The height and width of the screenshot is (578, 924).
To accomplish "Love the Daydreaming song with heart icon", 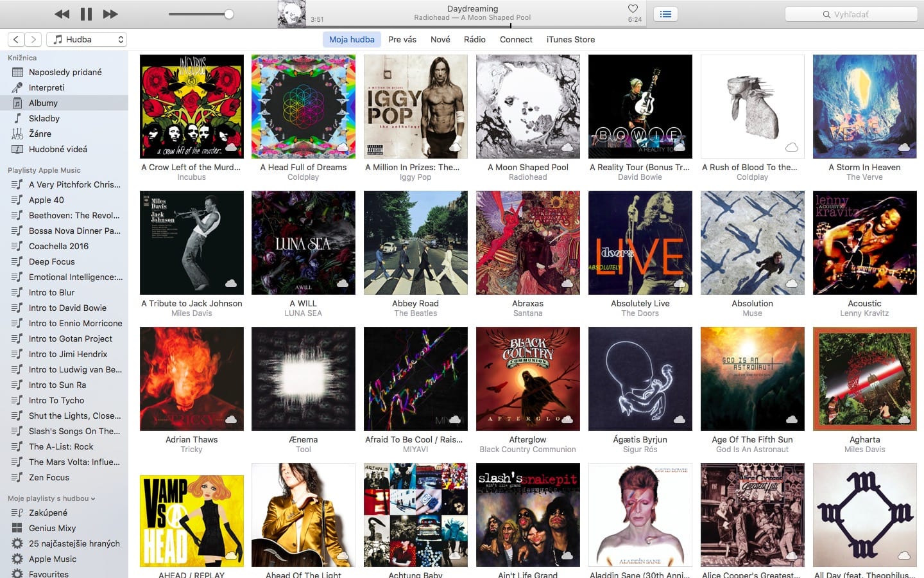I will (x=633, y=9).
